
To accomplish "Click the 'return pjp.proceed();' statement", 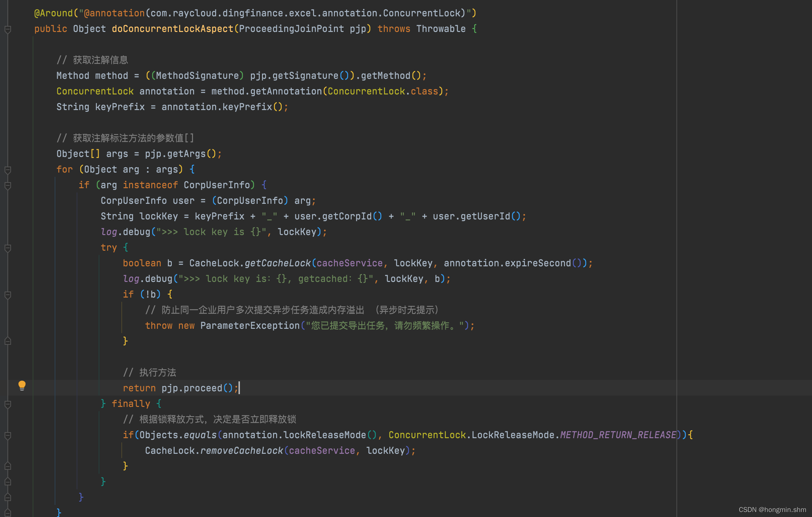I will click(181, 388).
